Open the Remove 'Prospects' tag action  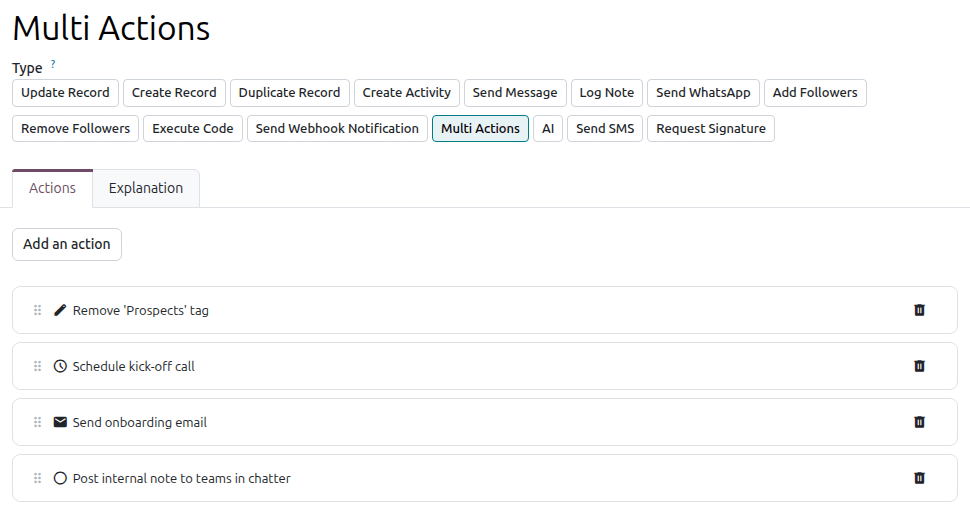[x=485, y=310]
